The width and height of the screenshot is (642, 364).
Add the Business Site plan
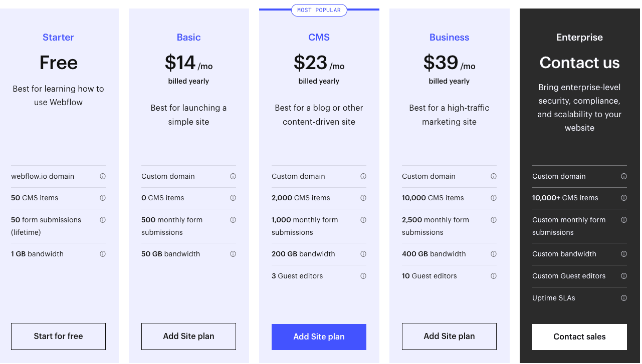click(449, 336)
